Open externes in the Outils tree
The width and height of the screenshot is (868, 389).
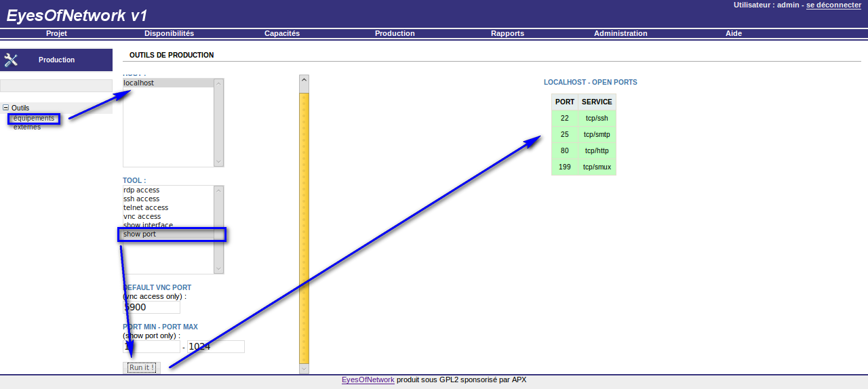tap(27, 127)
